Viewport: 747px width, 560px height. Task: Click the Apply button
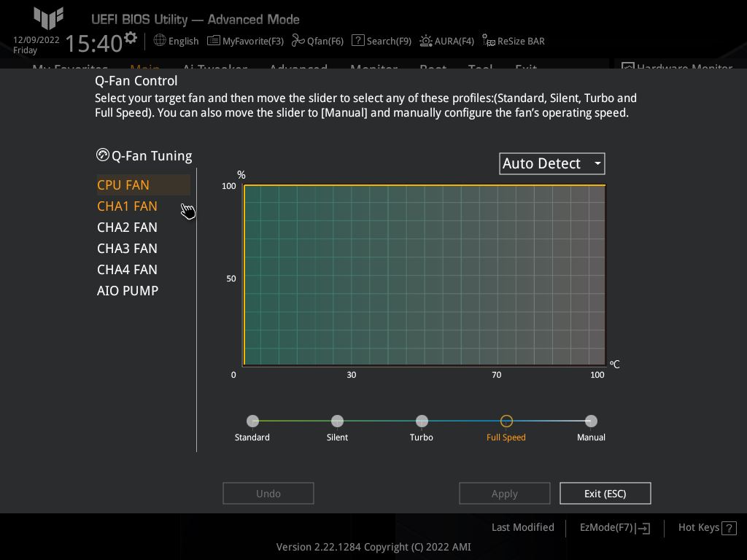pos(505,494)
